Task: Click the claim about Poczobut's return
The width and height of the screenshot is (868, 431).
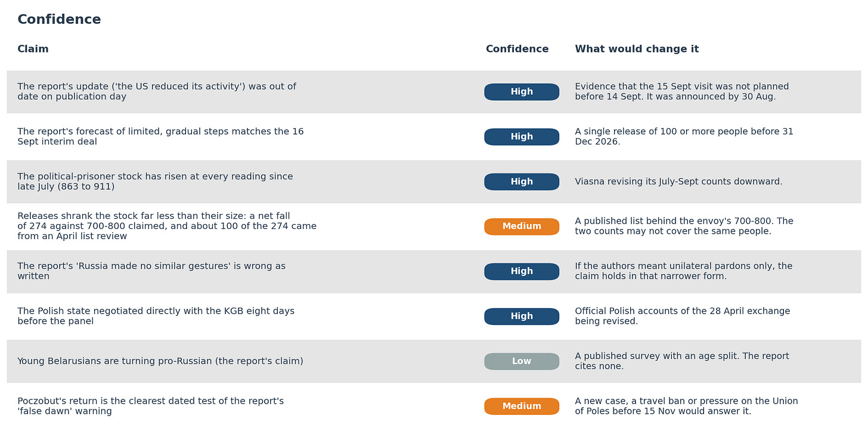Action: click(x=150, y=406)
